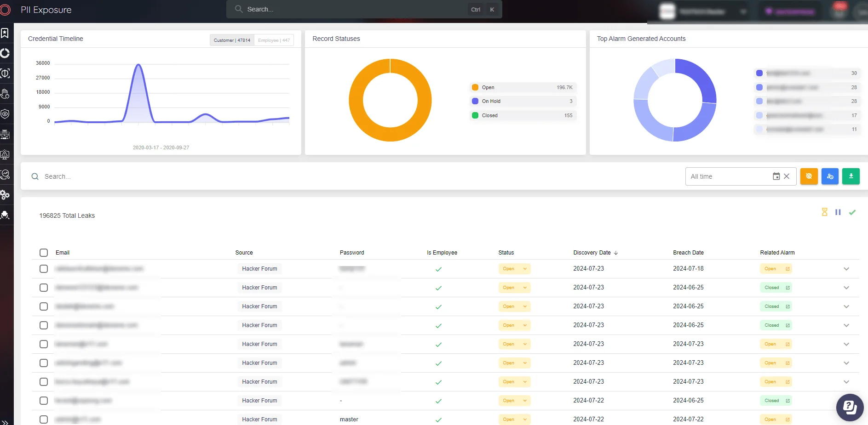The height and width of the screenshot is (425, 868).
Task: Click the buildings icon in the sidebar
Action: click(x=5, y=134)
